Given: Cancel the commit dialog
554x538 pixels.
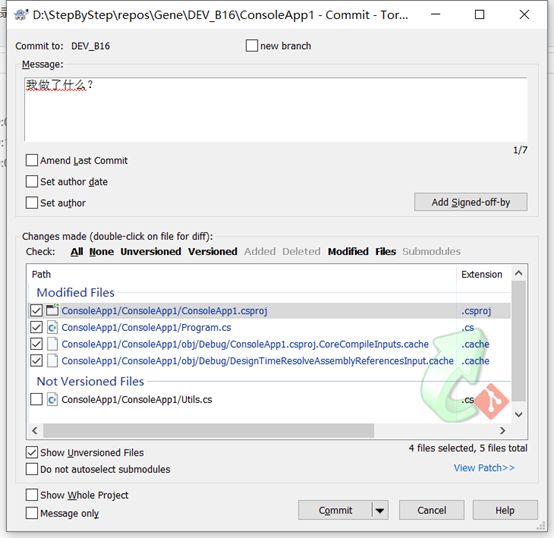Looking at the screenshot, I should tap(431, 510).
